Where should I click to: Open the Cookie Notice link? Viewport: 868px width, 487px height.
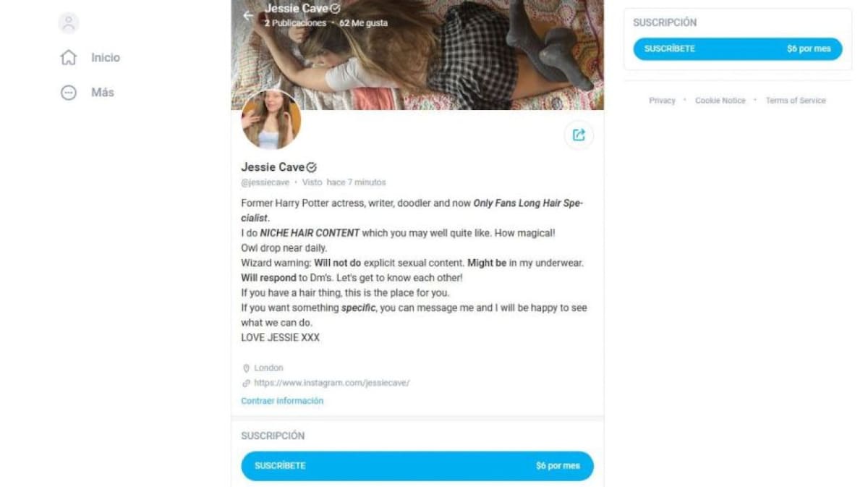(720, 101)
